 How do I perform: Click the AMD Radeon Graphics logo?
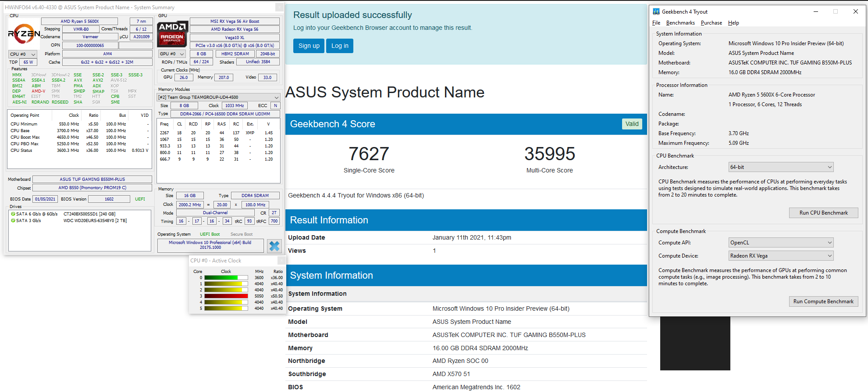(173, 34)
